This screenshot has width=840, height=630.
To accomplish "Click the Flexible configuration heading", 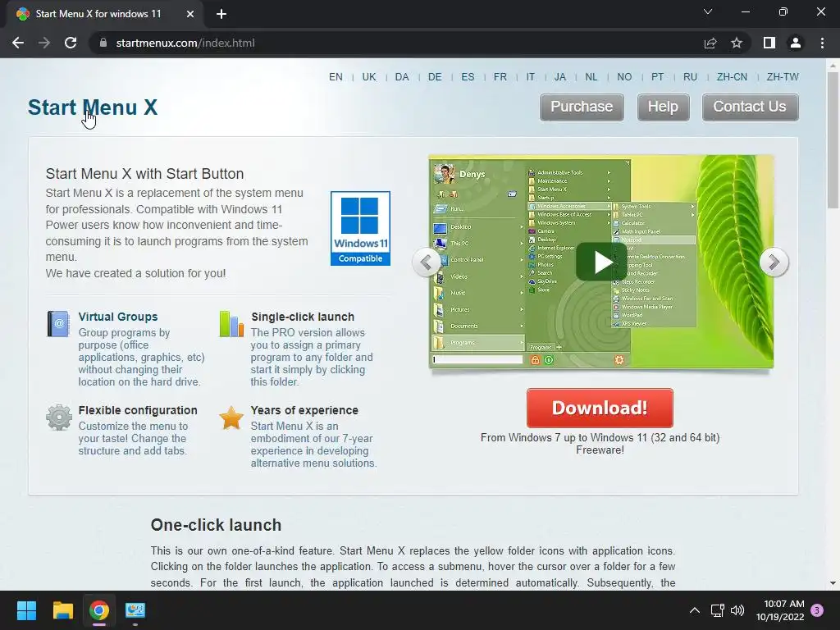I will (138, 410).
